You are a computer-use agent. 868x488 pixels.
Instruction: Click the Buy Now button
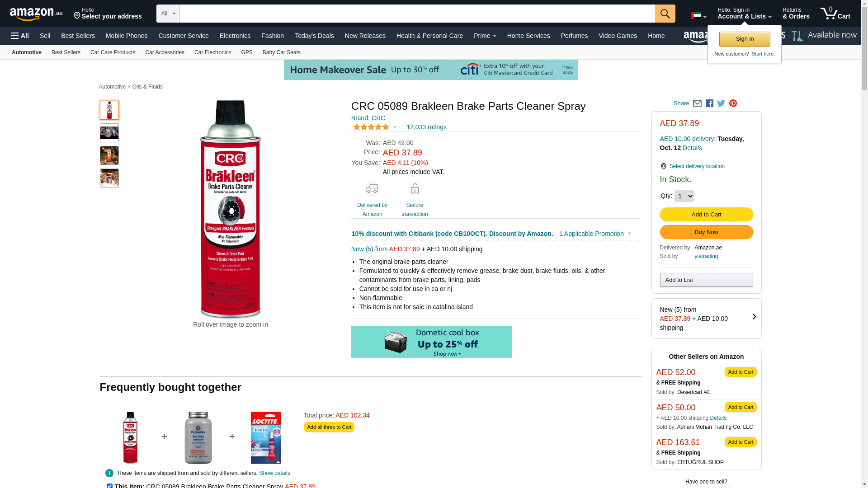click(x=706, y=232)
